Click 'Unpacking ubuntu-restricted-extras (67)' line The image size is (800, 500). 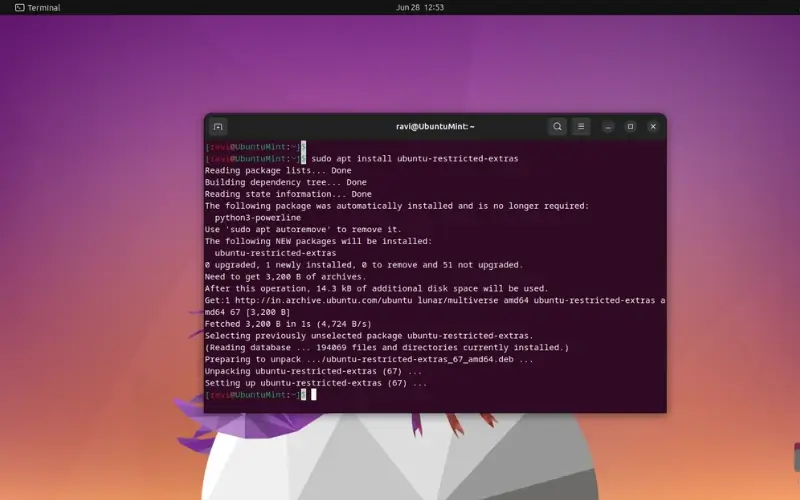click(313, 371)
